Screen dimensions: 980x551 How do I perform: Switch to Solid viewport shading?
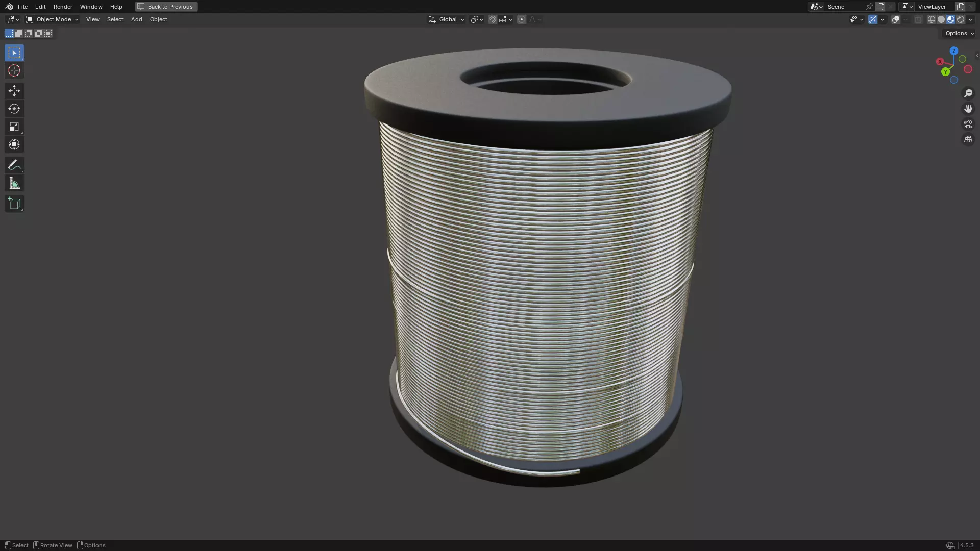(941, 19)
